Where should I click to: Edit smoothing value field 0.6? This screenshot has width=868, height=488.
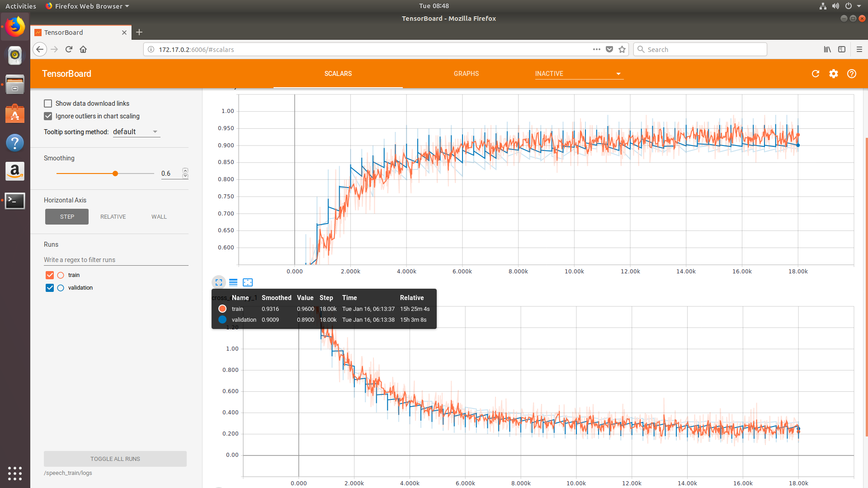click(x=171, y=174)
